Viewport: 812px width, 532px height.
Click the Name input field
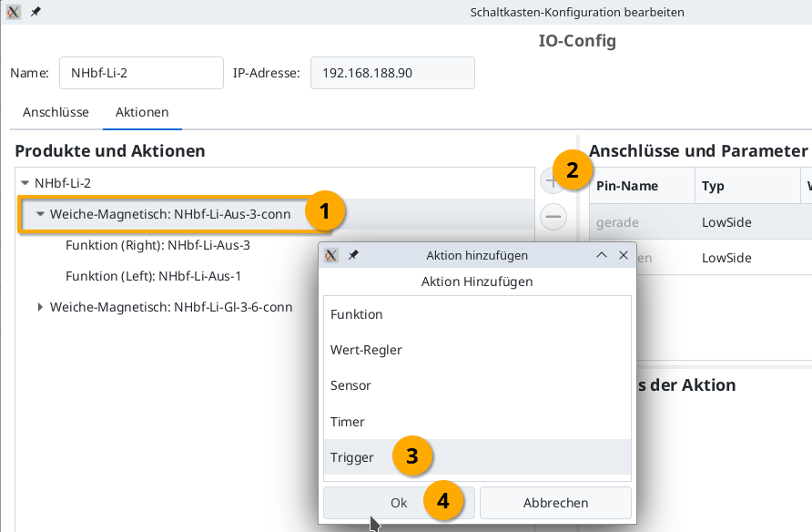[x=141, y=73]
